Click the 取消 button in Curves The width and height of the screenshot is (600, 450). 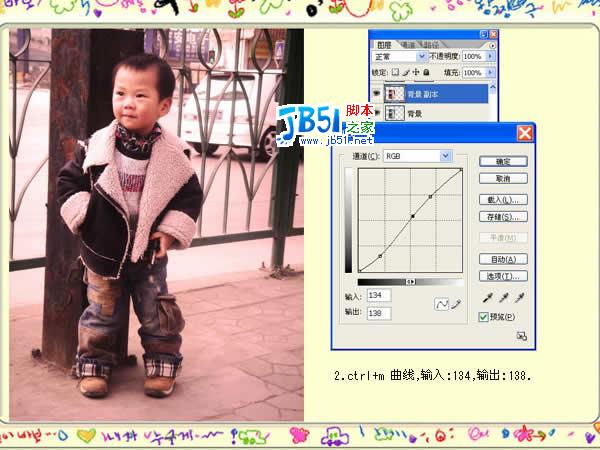(503, 178)
